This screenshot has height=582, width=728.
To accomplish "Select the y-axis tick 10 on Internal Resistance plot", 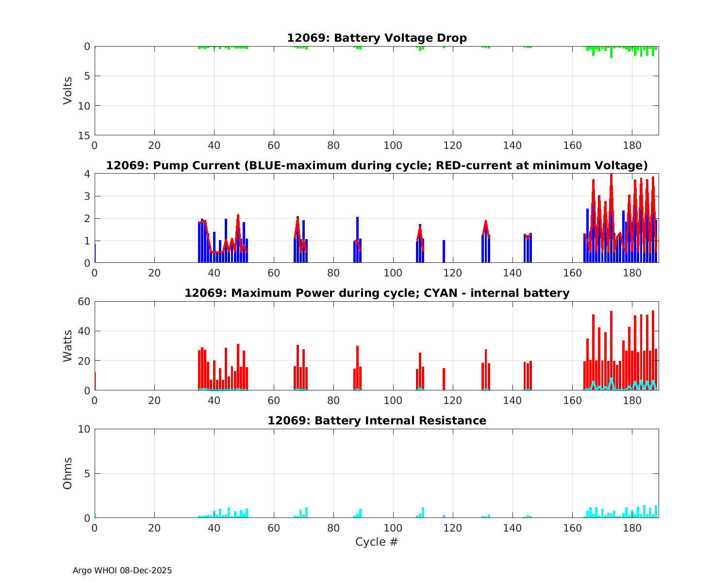I will [84, 429].
